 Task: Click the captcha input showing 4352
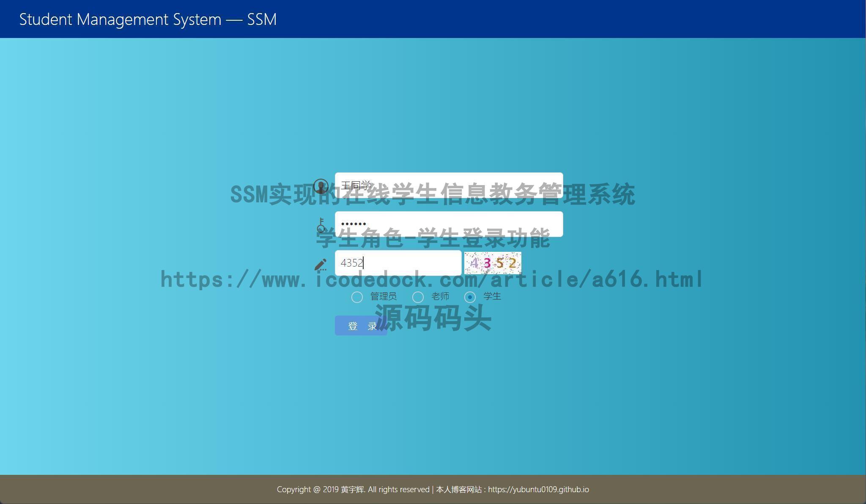(397, 263)
